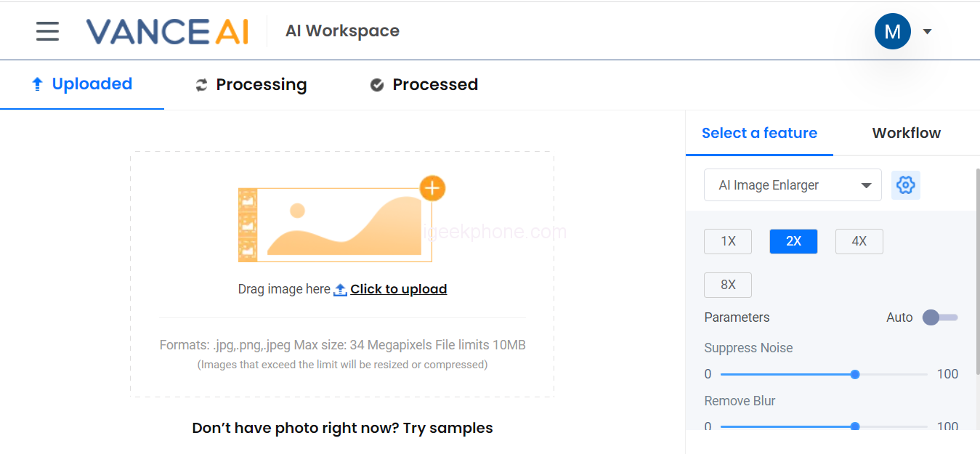Switch to the Processing tab

(x=251, y=85)
